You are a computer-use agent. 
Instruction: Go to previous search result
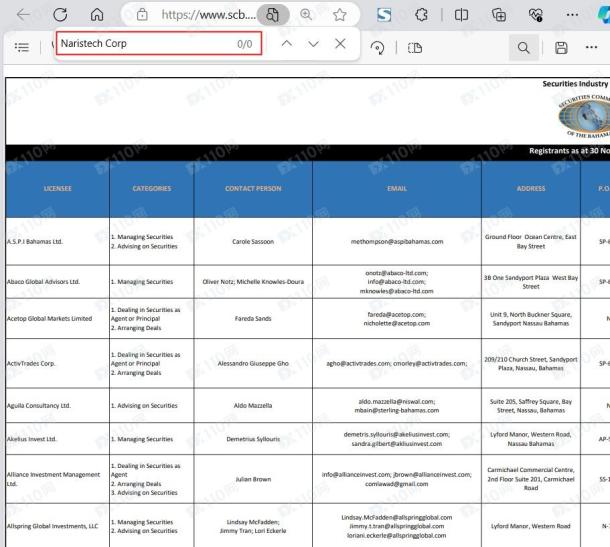click(x=287, y=43)
